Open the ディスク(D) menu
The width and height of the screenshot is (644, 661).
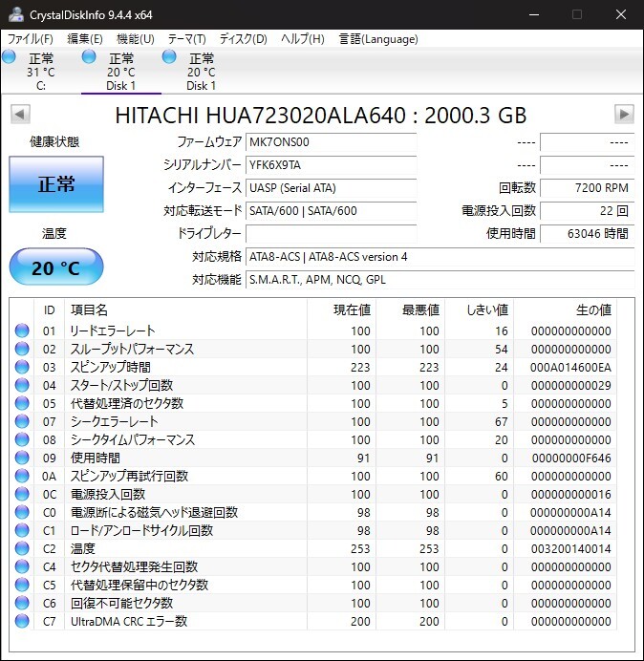[244, 39]
